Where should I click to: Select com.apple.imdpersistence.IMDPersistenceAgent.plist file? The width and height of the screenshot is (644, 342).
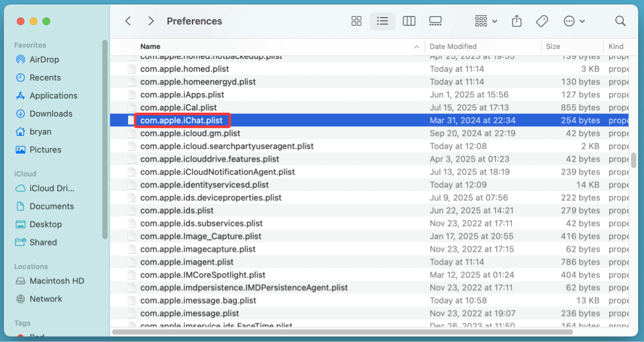[244, 288]
